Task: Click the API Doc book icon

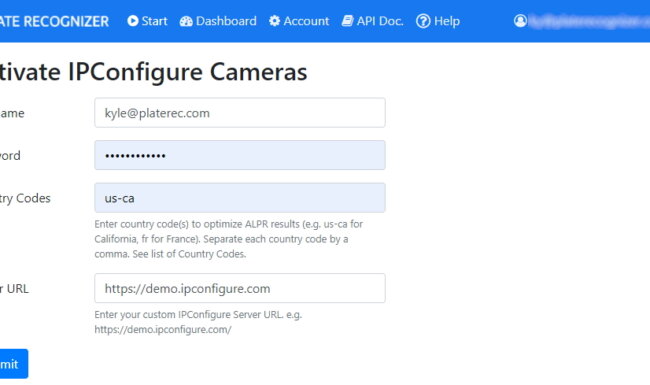Action: point(347,21)
